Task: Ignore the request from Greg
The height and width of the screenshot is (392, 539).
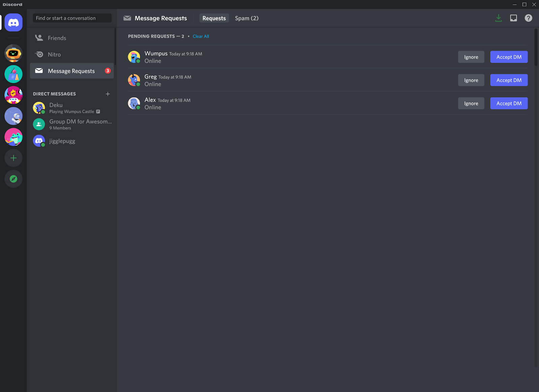Action: (x=471, y=80)
